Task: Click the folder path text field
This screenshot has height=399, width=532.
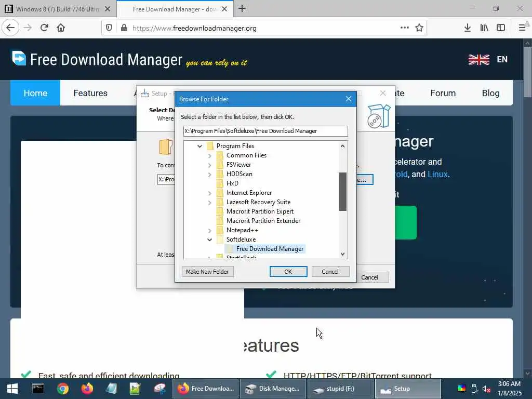Action: click(265, 131)
